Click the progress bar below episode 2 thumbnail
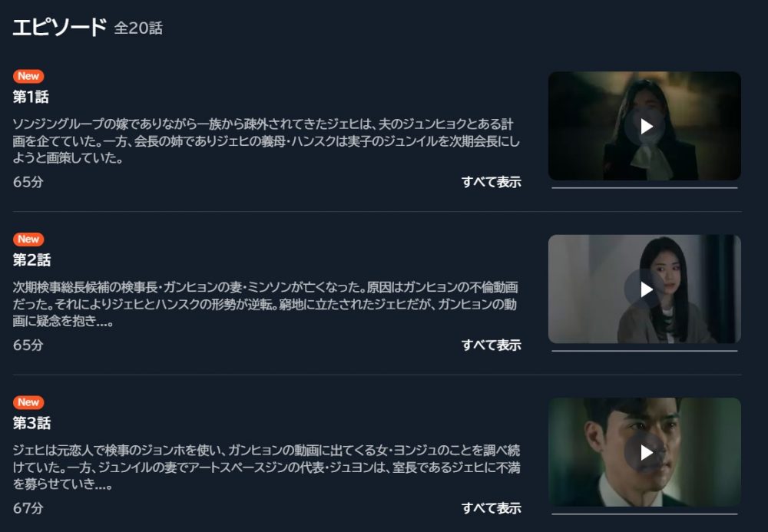Viewport: 768px width, 532px height. tap(644, 350)
